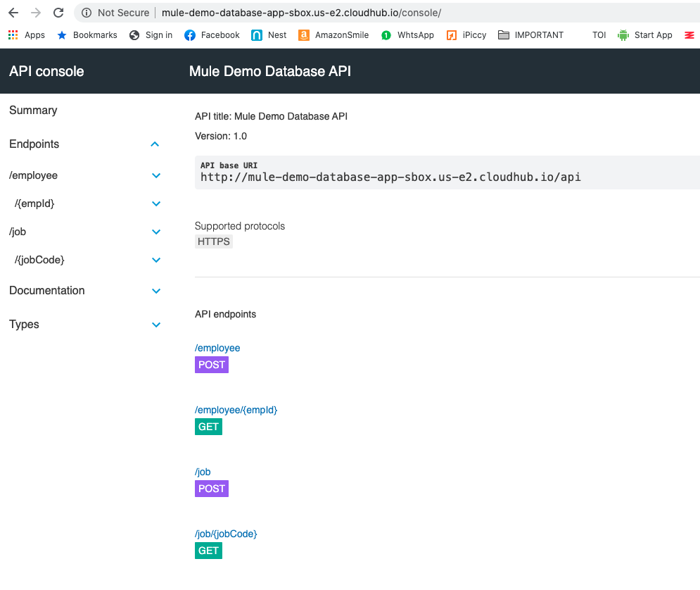Viewport: 700px width, 590px height.
Task: Open the AmazonSmile bookmark
Action: tap(333, 35)
